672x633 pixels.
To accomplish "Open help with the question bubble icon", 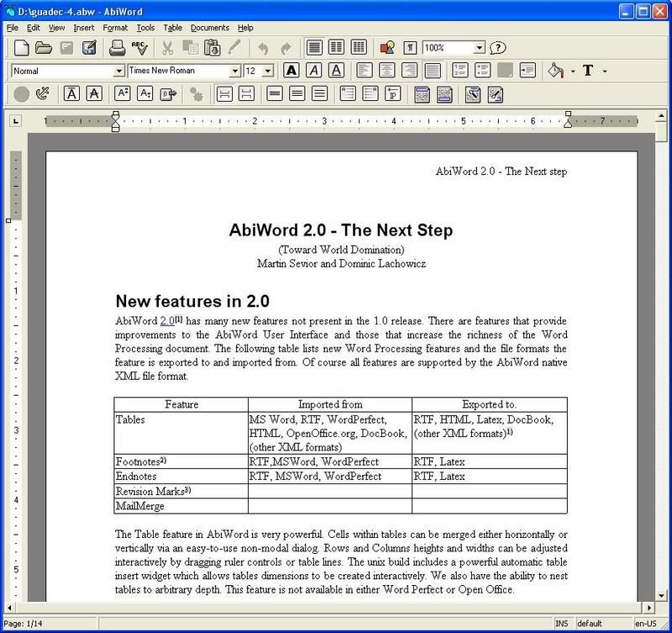I will (x=497, y=48).
